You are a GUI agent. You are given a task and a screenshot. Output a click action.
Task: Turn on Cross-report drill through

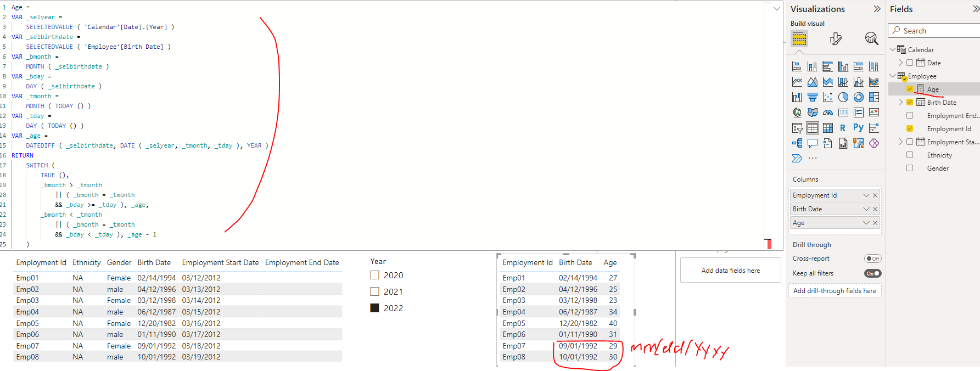(x=872, y=258)
